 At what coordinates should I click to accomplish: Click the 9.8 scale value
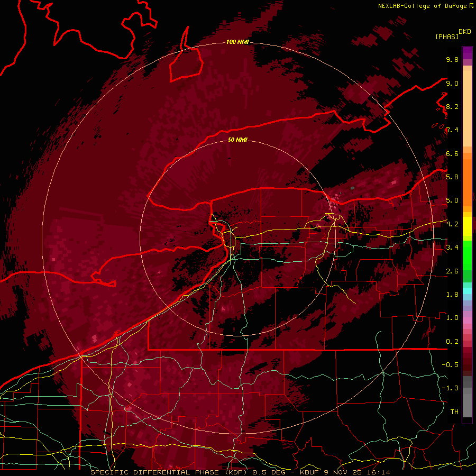pyautogui.click(x=452, y=59)
